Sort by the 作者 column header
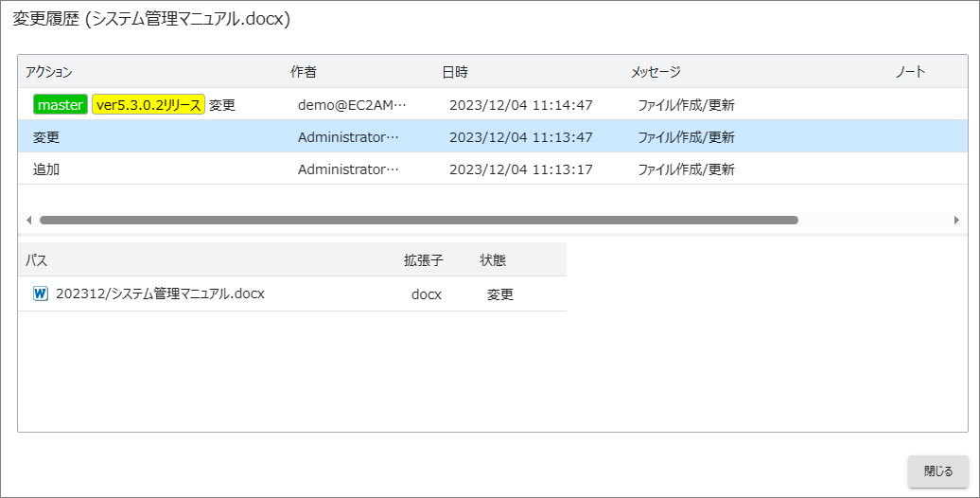Viewport: 980px width, 498px height. (x=303, y=72)
